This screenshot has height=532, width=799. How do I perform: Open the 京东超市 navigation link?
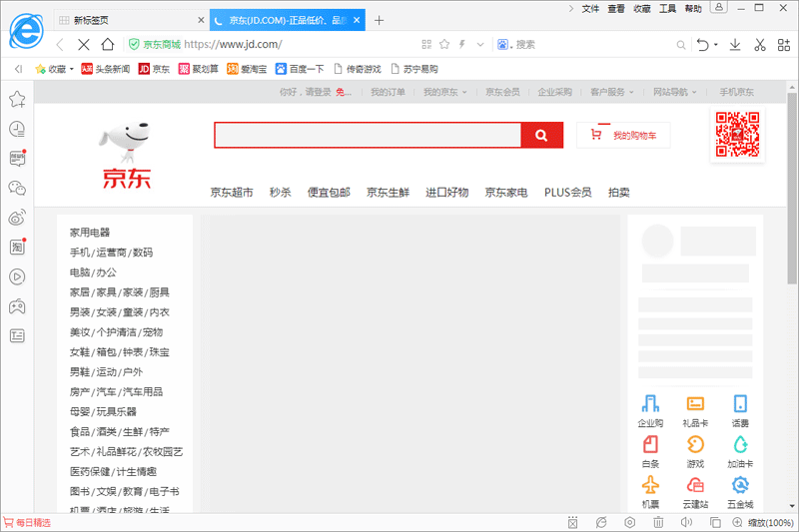[x=232, y=193]
